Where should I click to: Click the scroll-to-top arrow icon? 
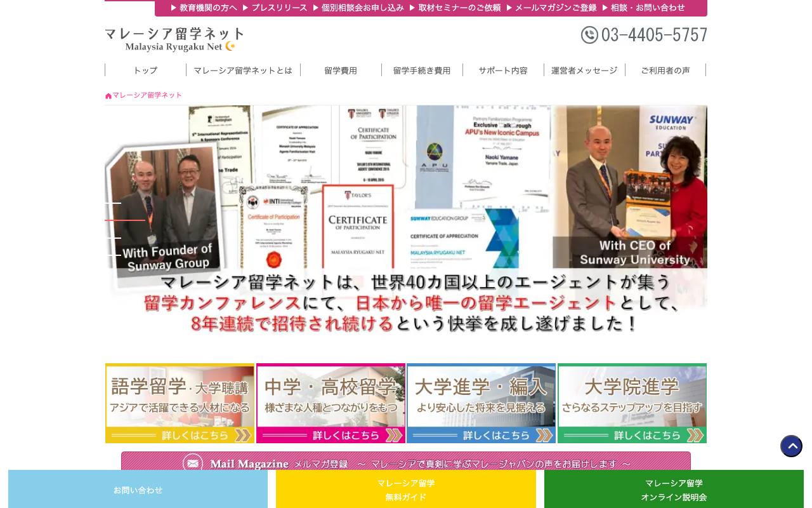(791, 446)
